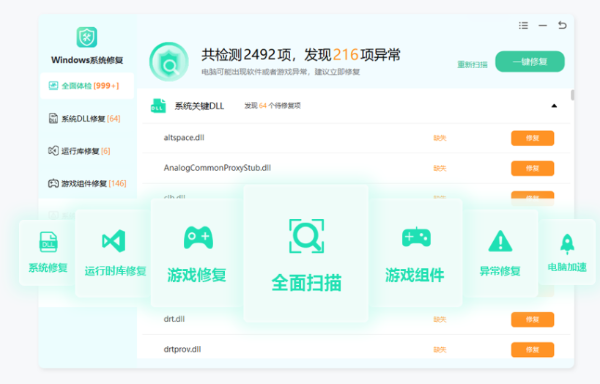Click the 系统DLL修复 sidebar icon

53,119
